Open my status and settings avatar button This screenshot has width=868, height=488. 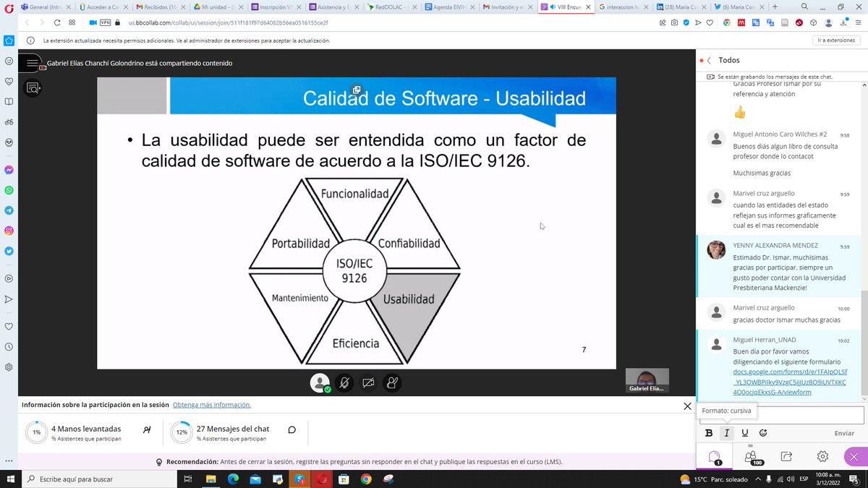click(320, 383)
